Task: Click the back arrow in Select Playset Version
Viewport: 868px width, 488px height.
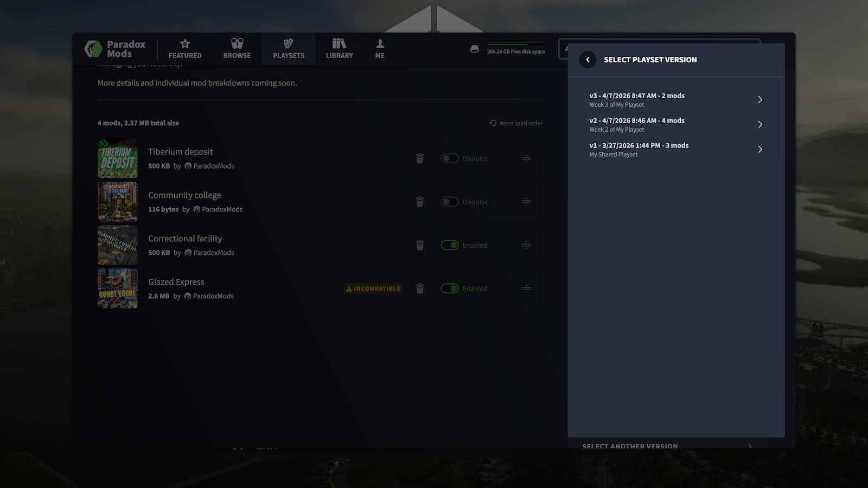Action: (588, 60)
